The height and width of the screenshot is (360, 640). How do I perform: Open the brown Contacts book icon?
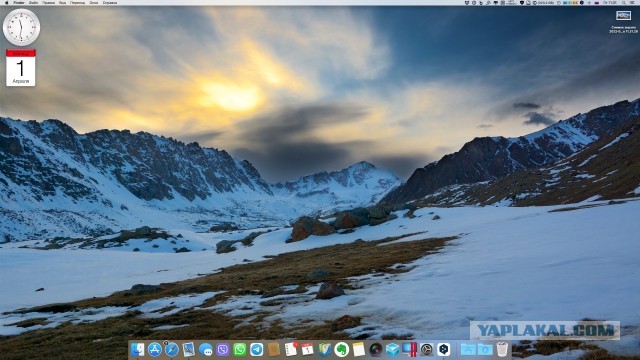274,349
